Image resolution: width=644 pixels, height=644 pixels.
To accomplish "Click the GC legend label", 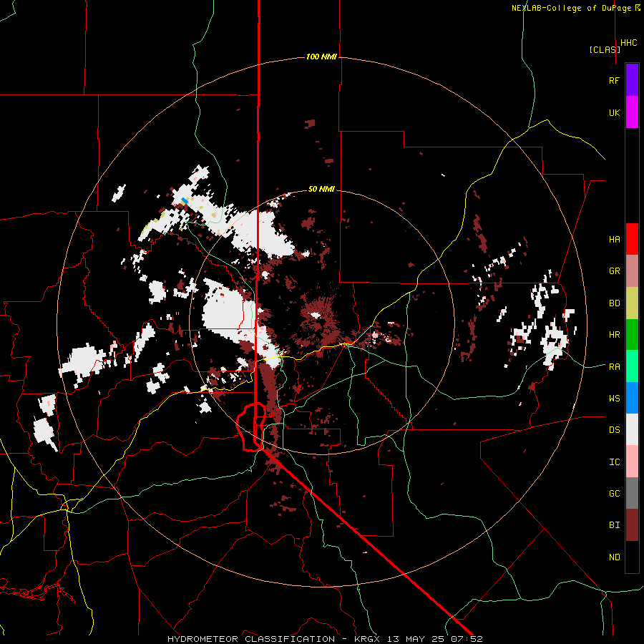I will click(614, 494).
